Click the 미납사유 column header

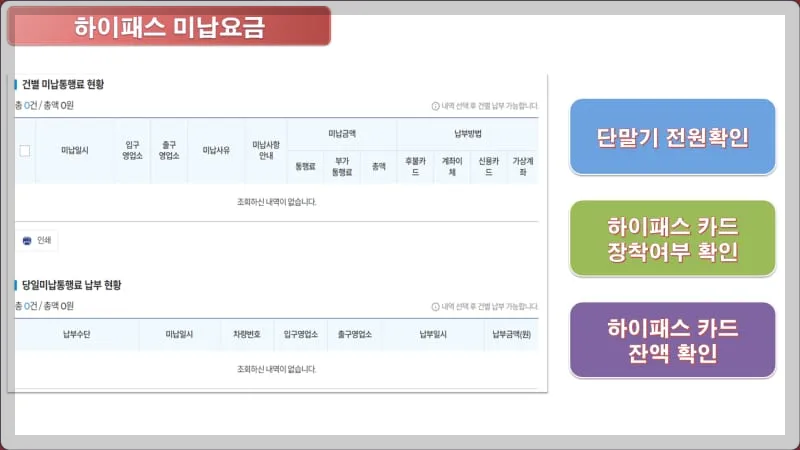point(216,150)
